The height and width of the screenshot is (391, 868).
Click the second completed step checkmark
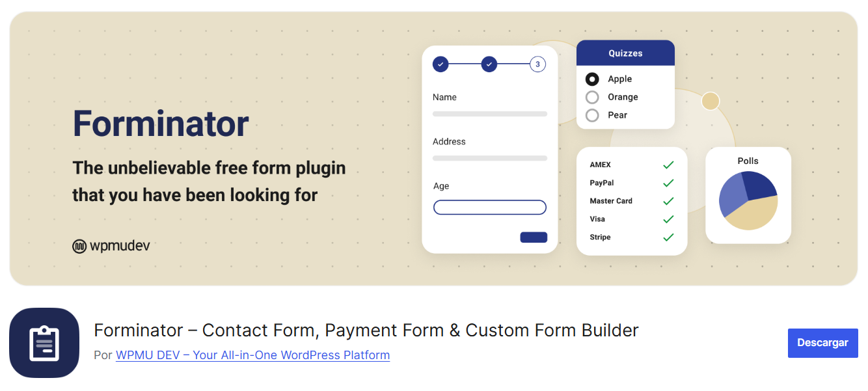click(489, 64)
